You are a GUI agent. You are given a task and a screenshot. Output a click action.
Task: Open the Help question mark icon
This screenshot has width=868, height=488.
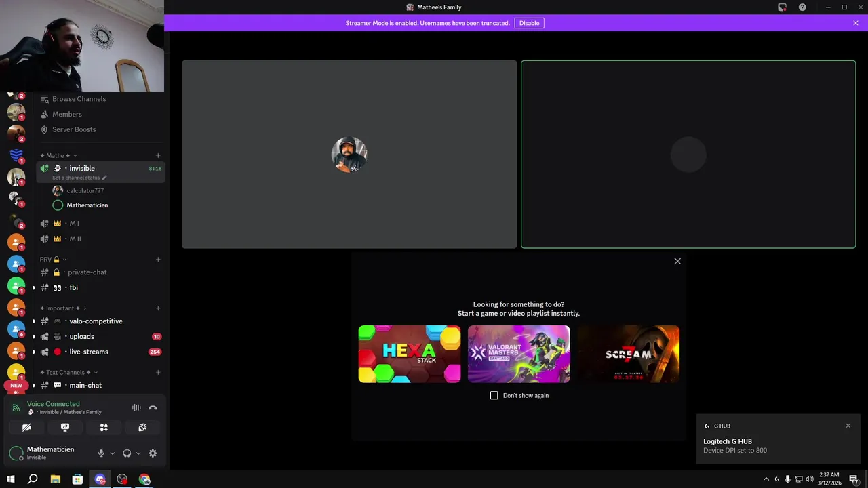802,7
